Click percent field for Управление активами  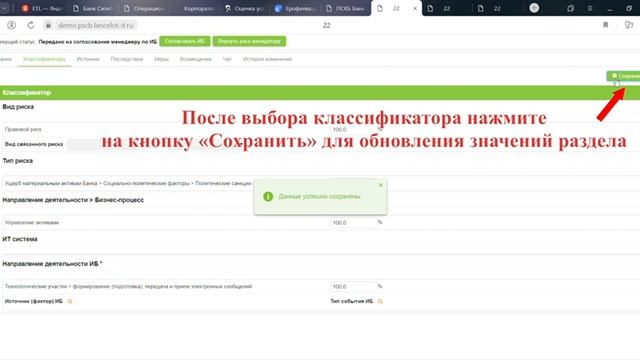(353, 222)
